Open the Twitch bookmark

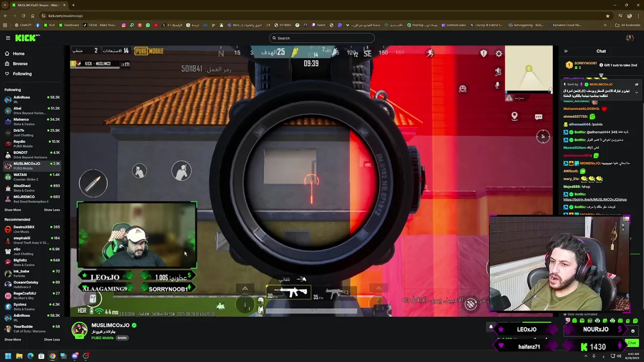click(318, 25)
